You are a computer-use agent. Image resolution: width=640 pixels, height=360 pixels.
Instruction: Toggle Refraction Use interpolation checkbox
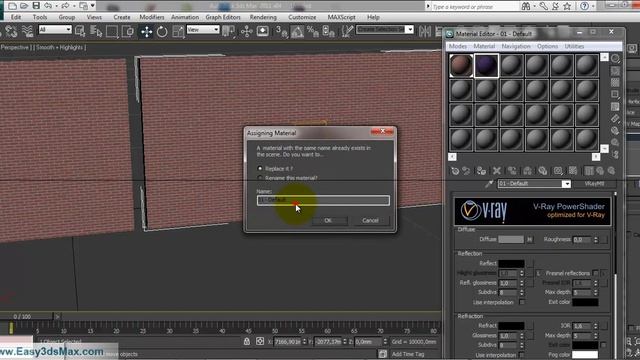(x=522, y=355)
